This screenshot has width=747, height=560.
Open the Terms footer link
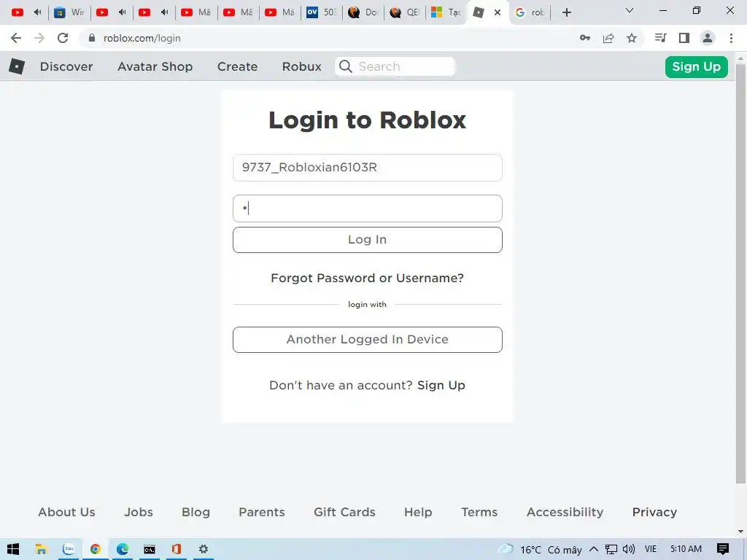click(x=479, y=512)
